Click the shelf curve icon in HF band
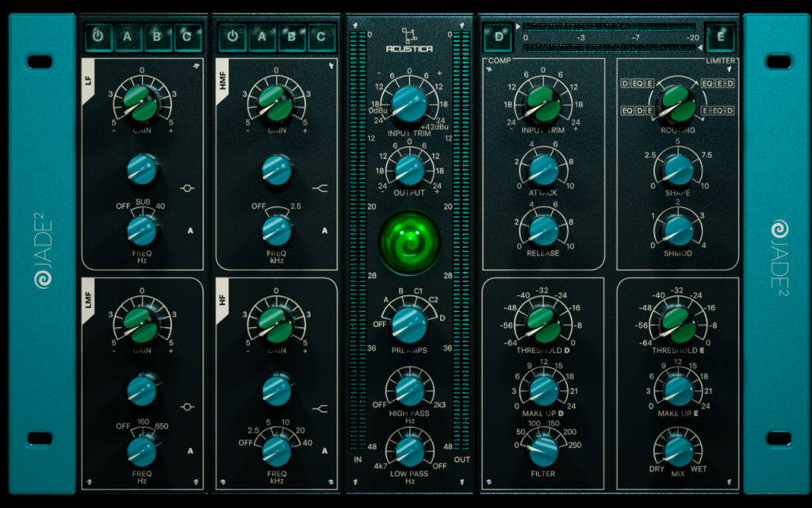This screenshot has width=812, height=508. click(320, 409)
